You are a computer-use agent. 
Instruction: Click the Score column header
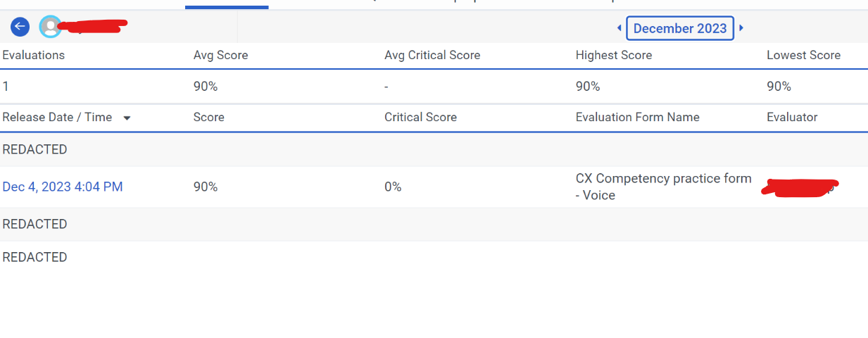[208, 117]
